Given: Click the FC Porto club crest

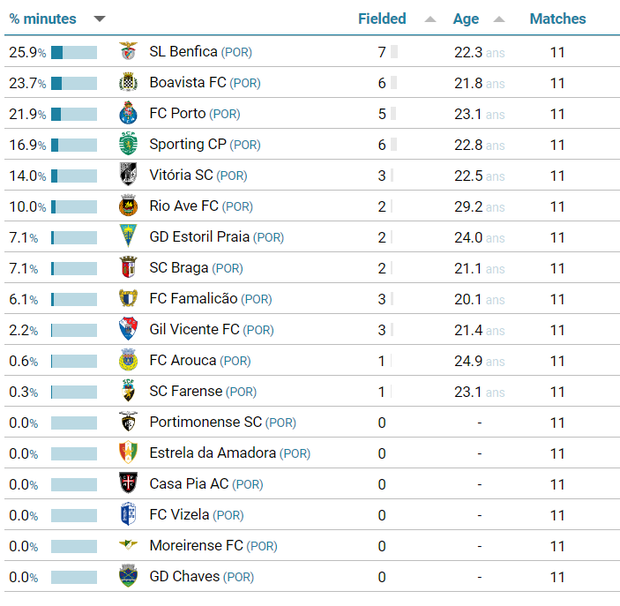Looking at the screenshot, I should 128,114.
